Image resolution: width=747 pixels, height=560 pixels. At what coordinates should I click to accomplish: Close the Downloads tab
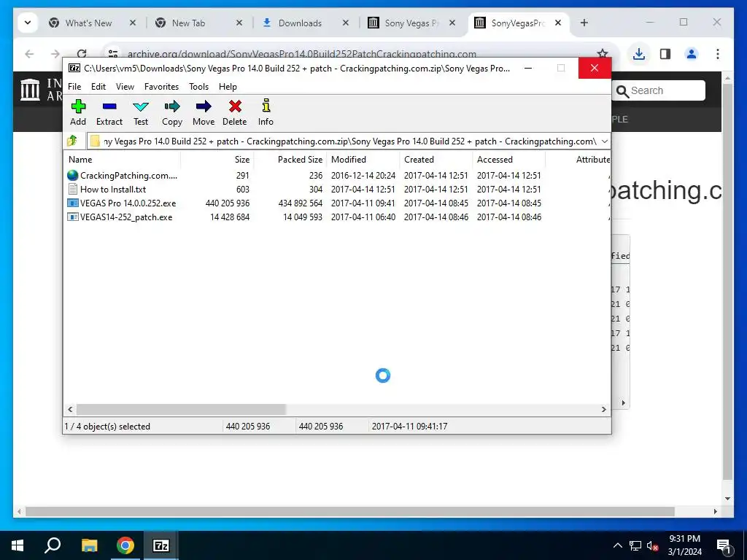[346, 23]
